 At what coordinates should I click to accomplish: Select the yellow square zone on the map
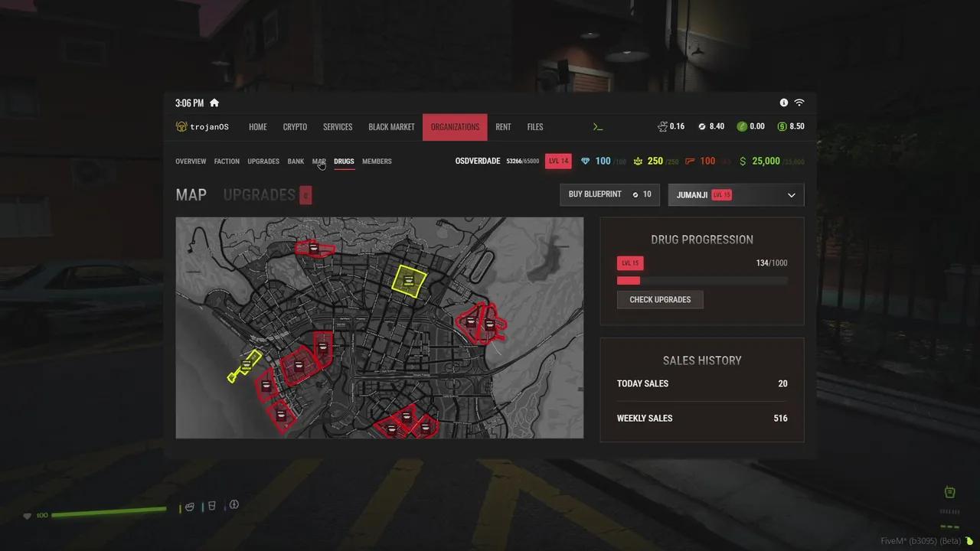pyautogui.click(x=409, y=281)
